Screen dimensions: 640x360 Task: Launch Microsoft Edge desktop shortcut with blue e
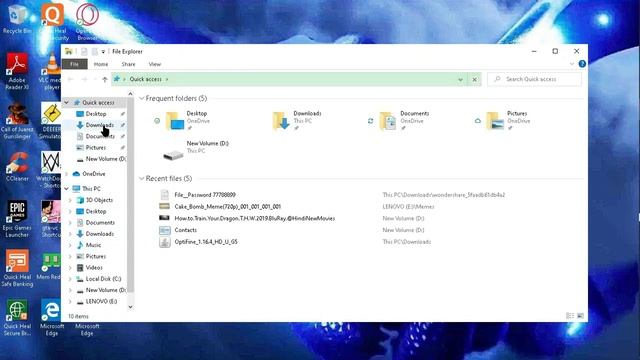pos(51,318)
